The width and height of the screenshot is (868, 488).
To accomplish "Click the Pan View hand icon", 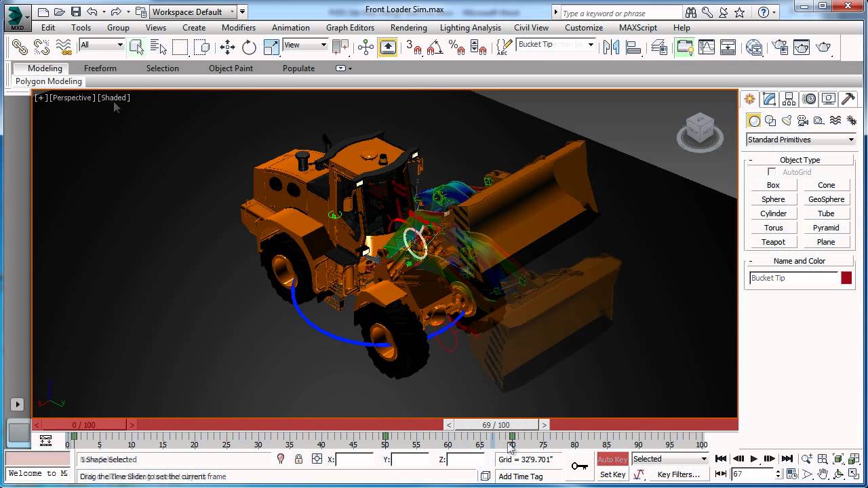I will pyautogui.click(x=823, y=474).
